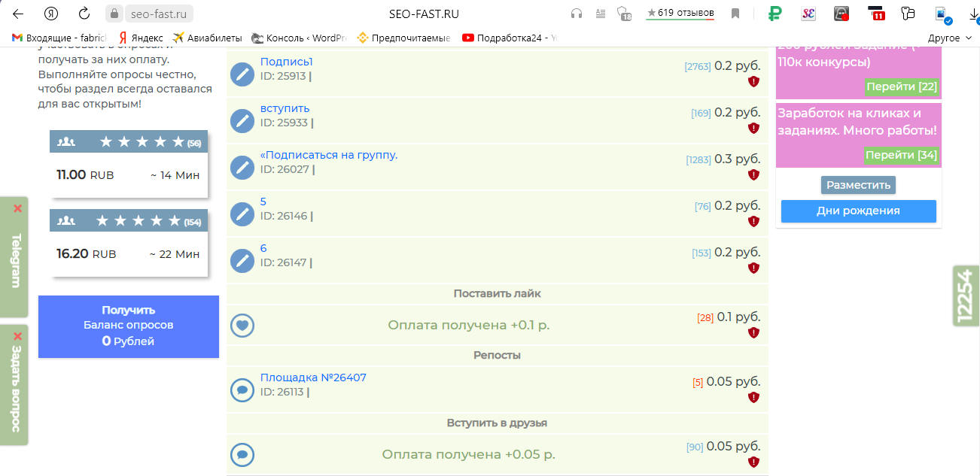Open the Дни рождения button
Image resolution: width=980 pixels, height=476 pixels.
(x=858, y=211)
